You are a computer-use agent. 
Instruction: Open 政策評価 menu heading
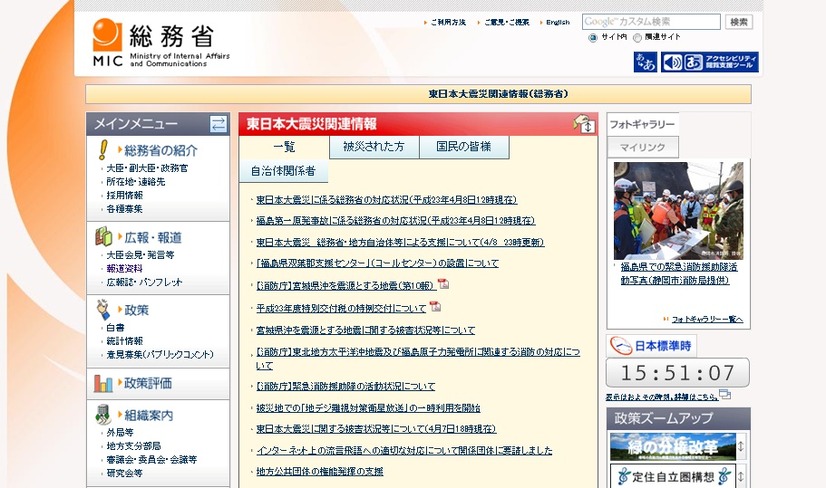[x=148, y=383]
